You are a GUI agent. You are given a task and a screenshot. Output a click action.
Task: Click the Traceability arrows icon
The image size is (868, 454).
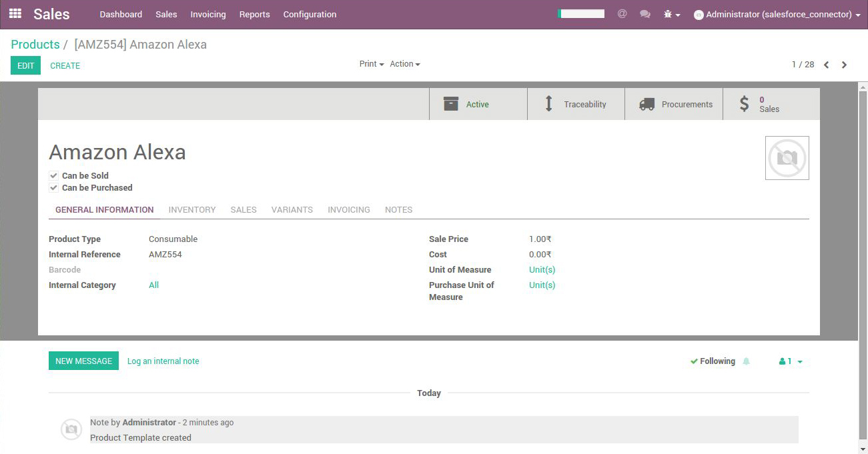pos(548,104)
